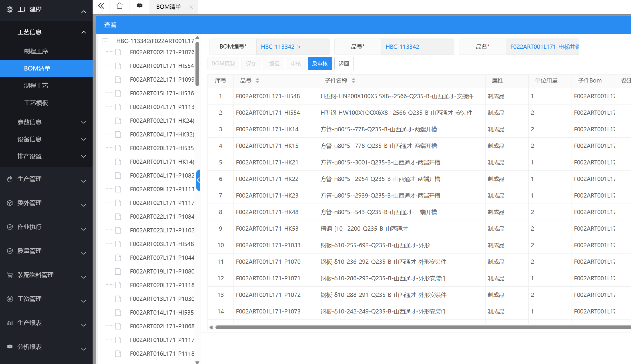The width and height of the screenshot is (631, 364).
Task: Click the 反审核 button
Action: [x=320, y=63]
